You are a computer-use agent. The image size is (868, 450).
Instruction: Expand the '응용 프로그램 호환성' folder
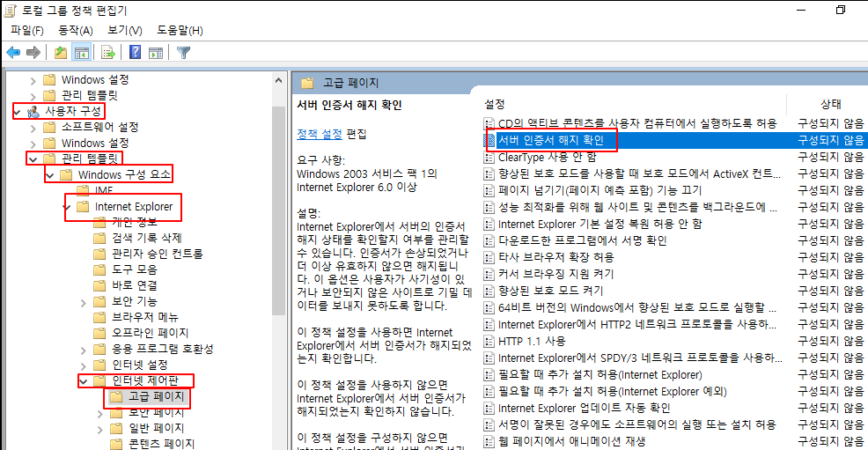[x=83, y=350]
